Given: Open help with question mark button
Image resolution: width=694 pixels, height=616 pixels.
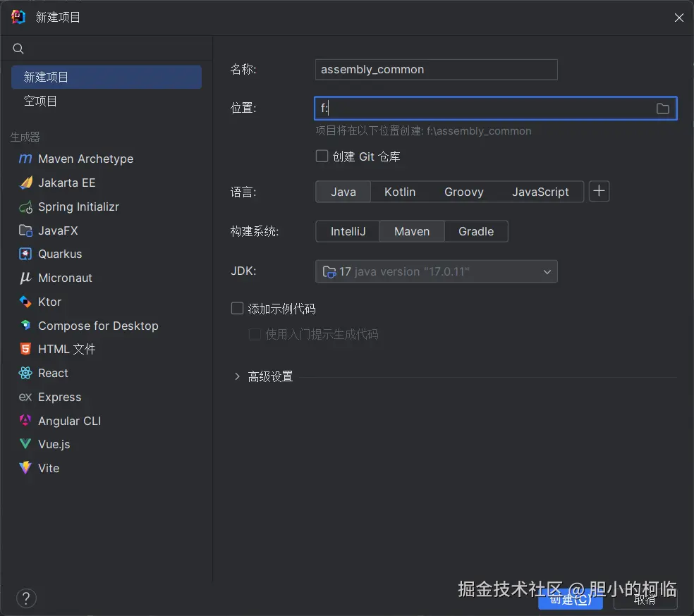Looking at the screenshot, I should click(x=26, y=598).
